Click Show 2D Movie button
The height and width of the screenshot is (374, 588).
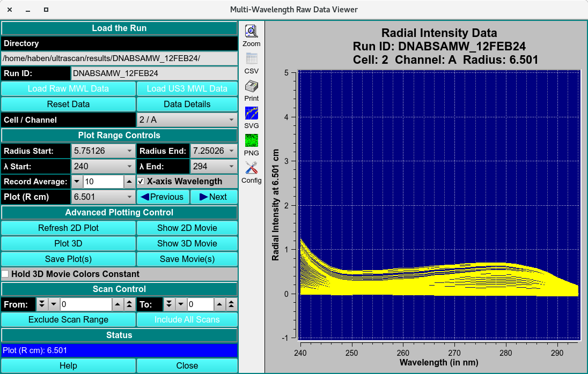click(187, 228)
